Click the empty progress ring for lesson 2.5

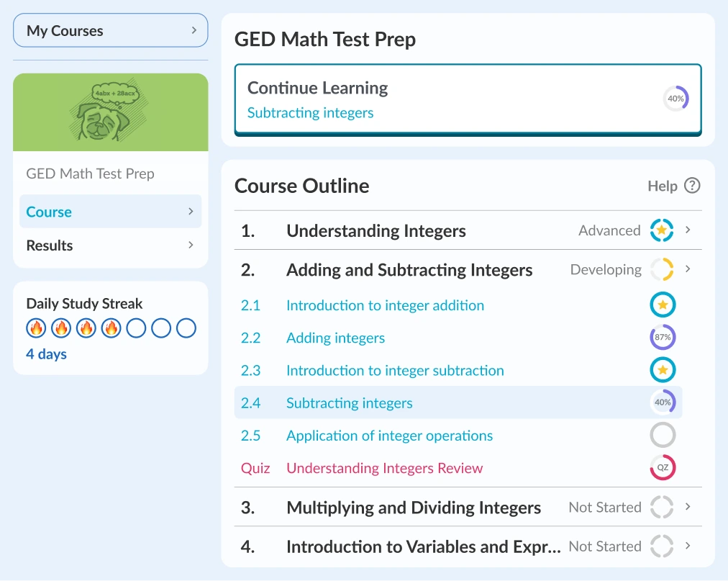point(663,436)
